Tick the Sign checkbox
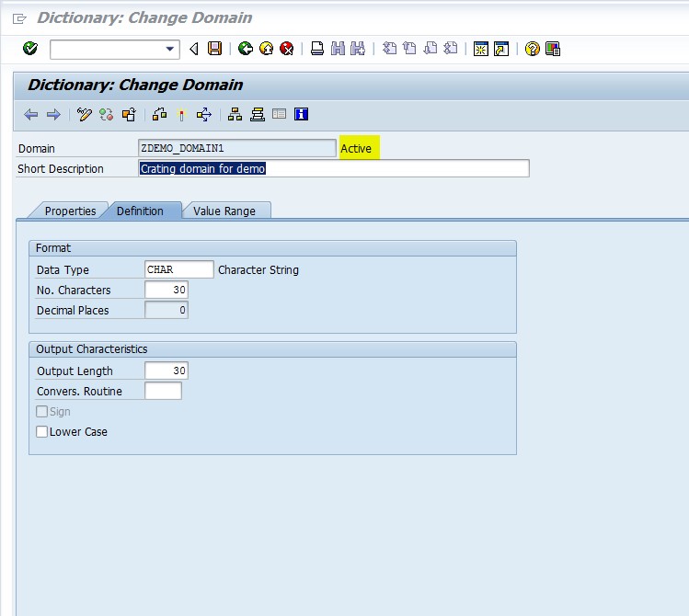 tap(41, 411)
